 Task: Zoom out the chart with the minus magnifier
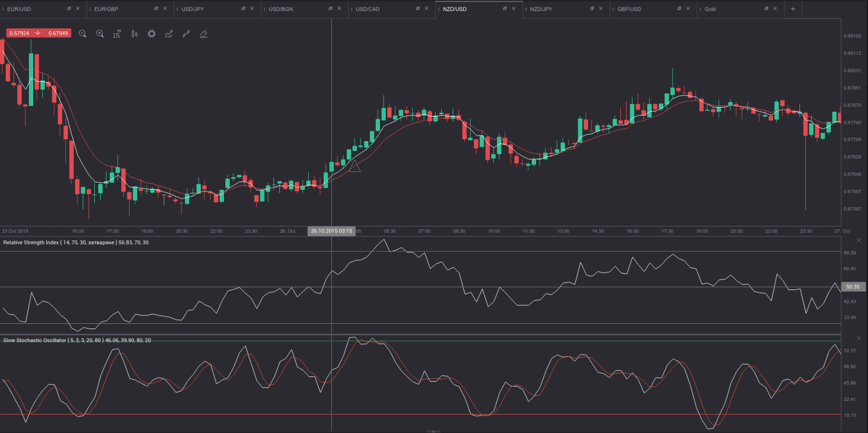click(82, 34)
